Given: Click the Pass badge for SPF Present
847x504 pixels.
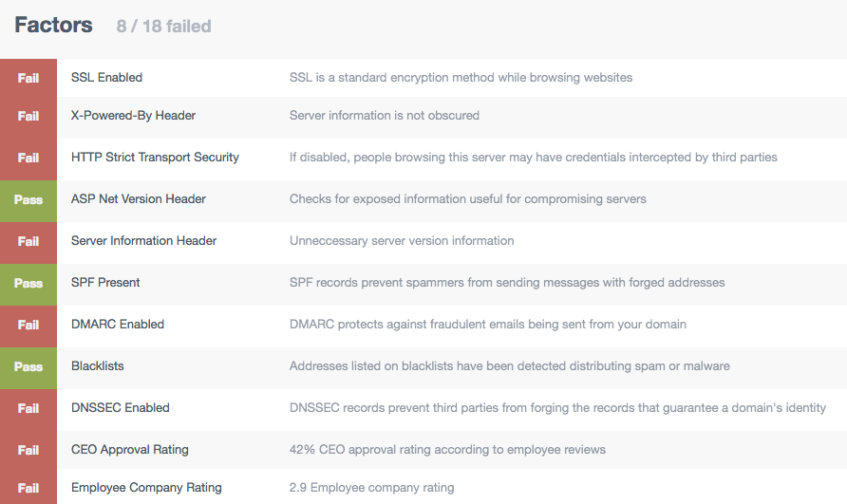Looking at the screenshot, I should (28, 283).
